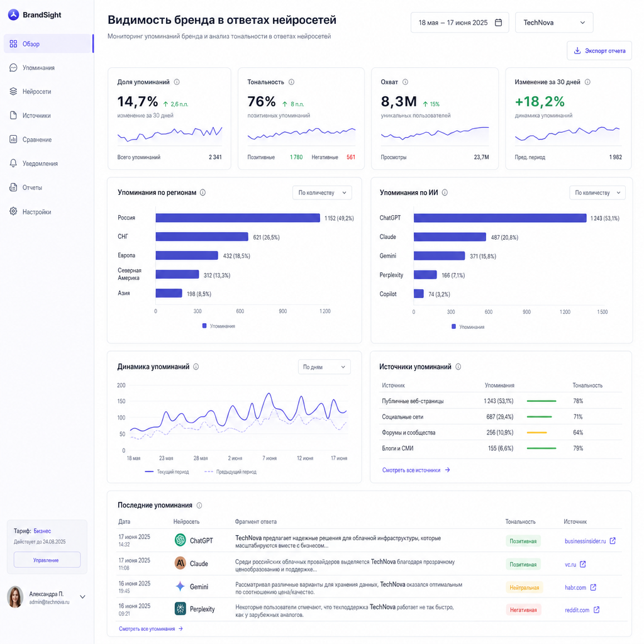Open the По дням period dropdown
The image size is (644, 644).
[324, 367]
